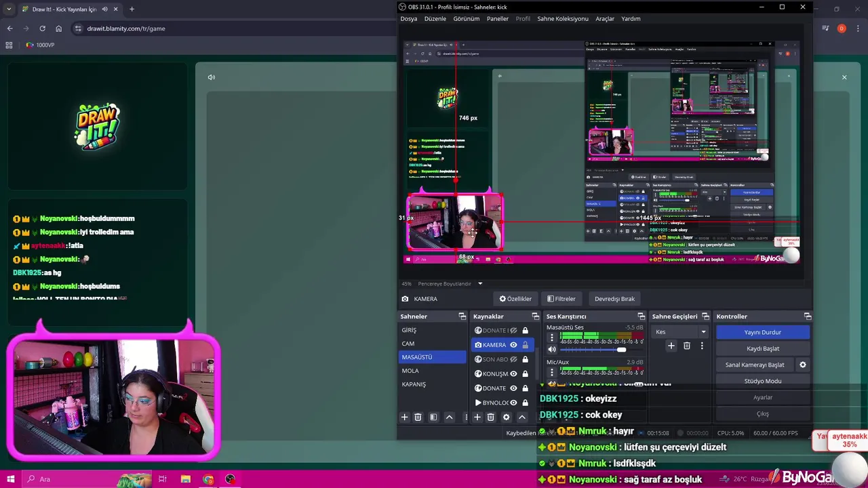Open Masaüstü Ses three-dot options
Image resolution: width=868 pixels, height=488 pixels.
(x=552, y=338)
